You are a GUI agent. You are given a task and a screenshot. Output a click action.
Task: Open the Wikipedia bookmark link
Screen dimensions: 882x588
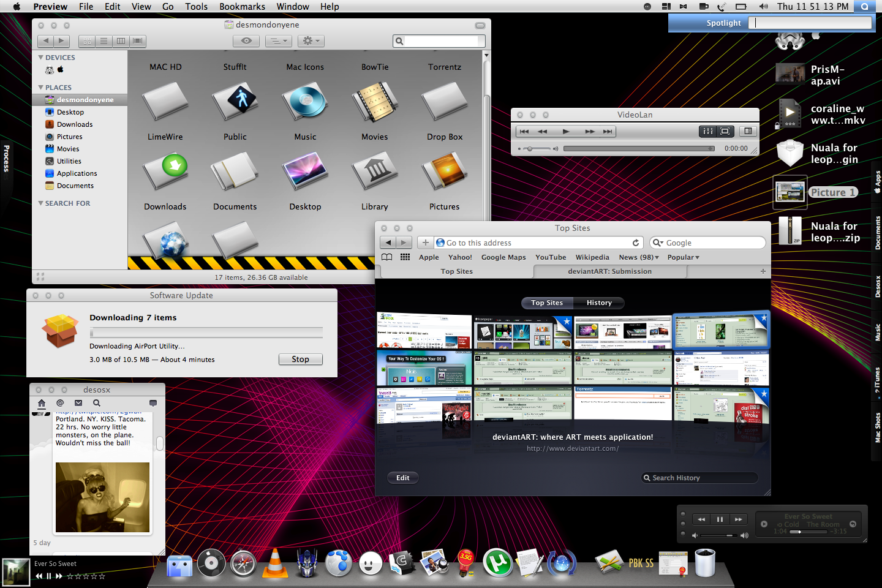click(592, 257)
